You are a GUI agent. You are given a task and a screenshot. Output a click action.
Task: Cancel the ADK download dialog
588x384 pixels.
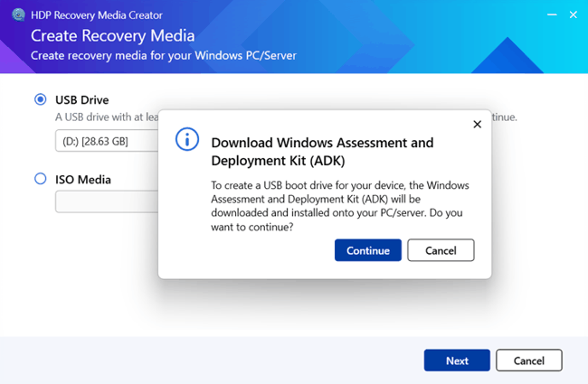pyautogui.click(x=441, y=250)
